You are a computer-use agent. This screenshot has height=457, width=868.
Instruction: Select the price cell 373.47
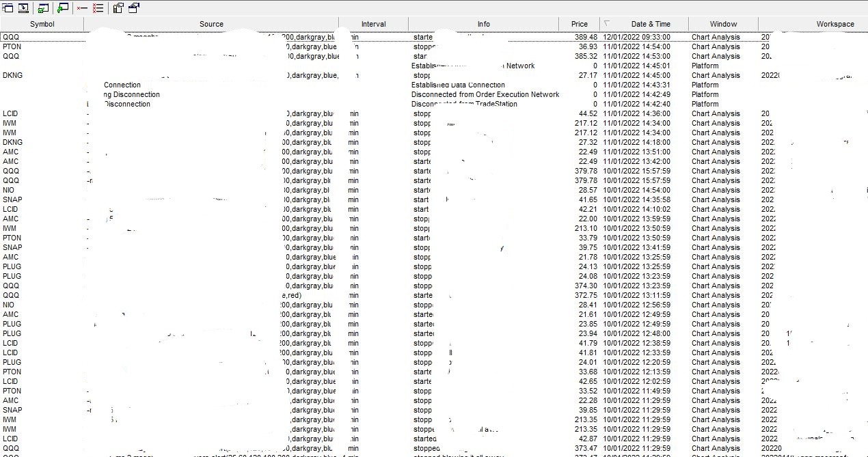coord(586,448)
